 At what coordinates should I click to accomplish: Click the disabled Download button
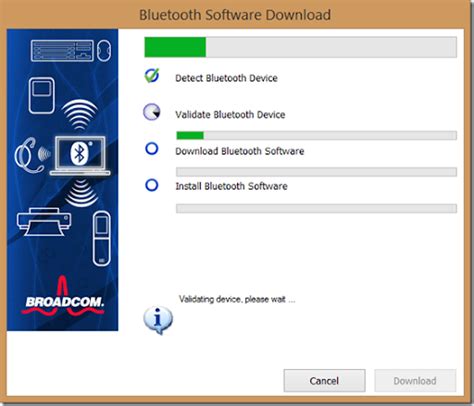tap(415, 380)
